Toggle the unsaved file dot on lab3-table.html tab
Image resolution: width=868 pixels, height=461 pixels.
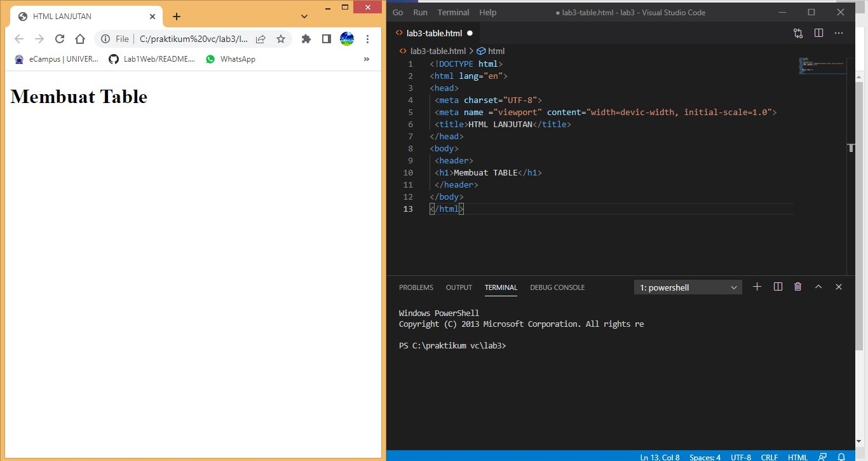pyautogui.click(x=470, y=33)
